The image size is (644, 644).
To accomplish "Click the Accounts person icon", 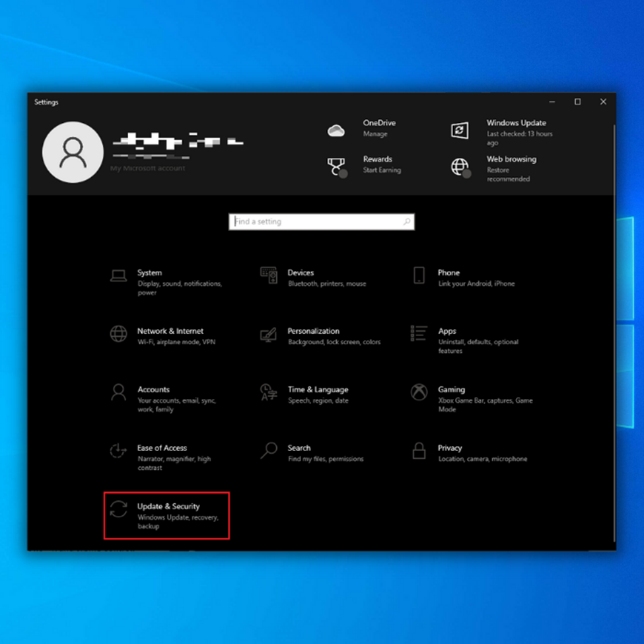I will tap(118, 392).
